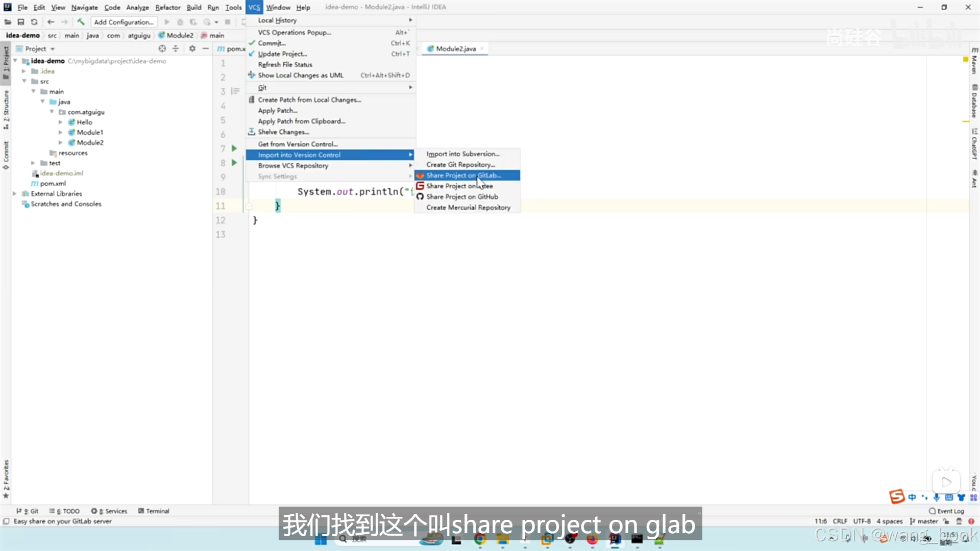
Task: Click the yellow warning marker atop editor
Action: click(965, 60)
